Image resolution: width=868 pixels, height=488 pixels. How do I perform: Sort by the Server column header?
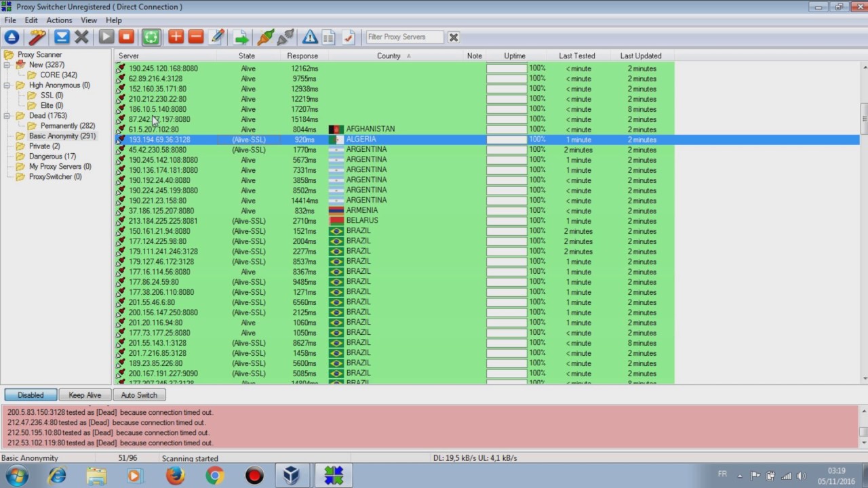point(166,56)
